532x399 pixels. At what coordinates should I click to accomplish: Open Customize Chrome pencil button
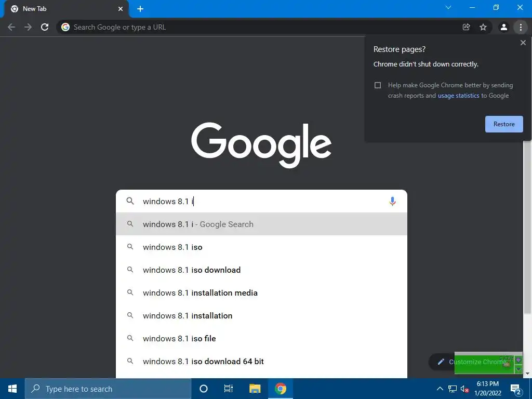point(472,362)
